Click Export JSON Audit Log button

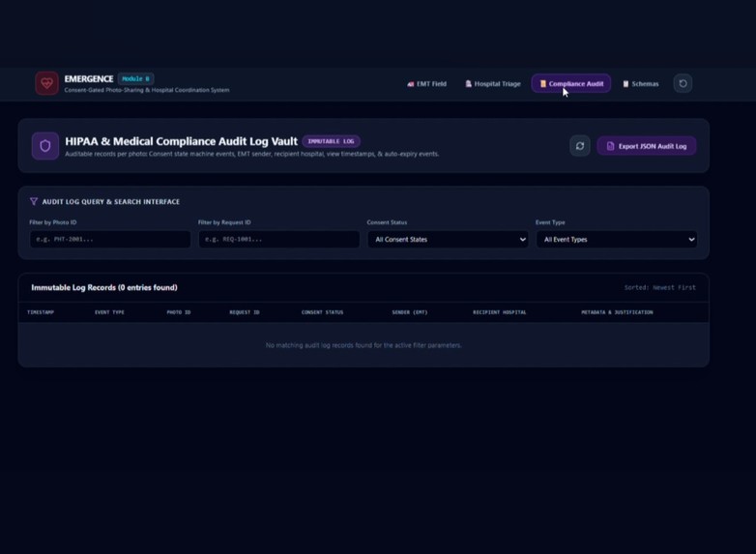point(647,146)
